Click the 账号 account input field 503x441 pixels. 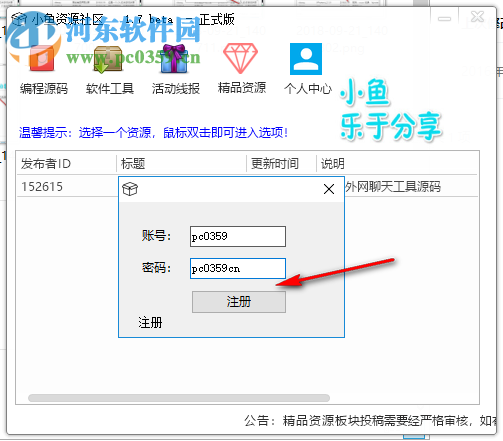point(238,236)
